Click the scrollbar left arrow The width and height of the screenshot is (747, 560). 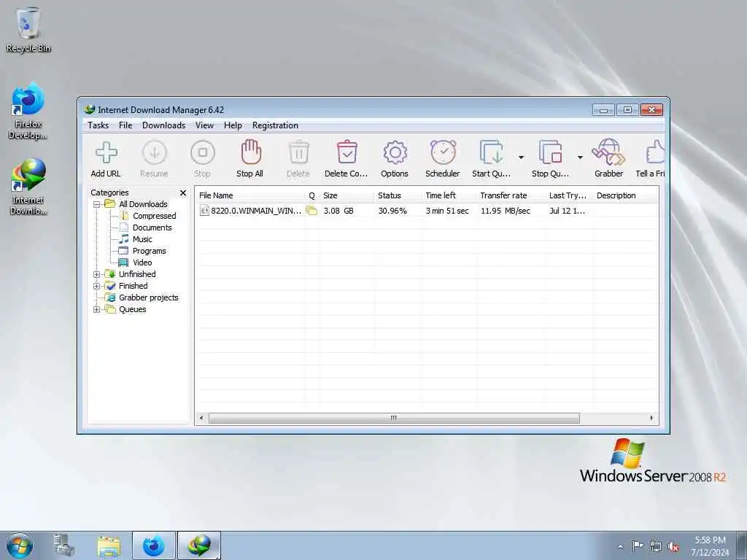(201, 418)
